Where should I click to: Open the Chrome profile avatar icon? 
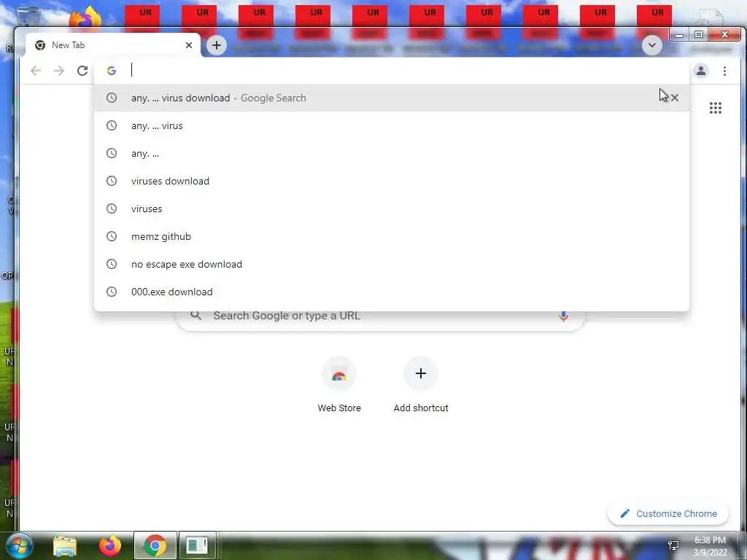[x=701, y=71]
